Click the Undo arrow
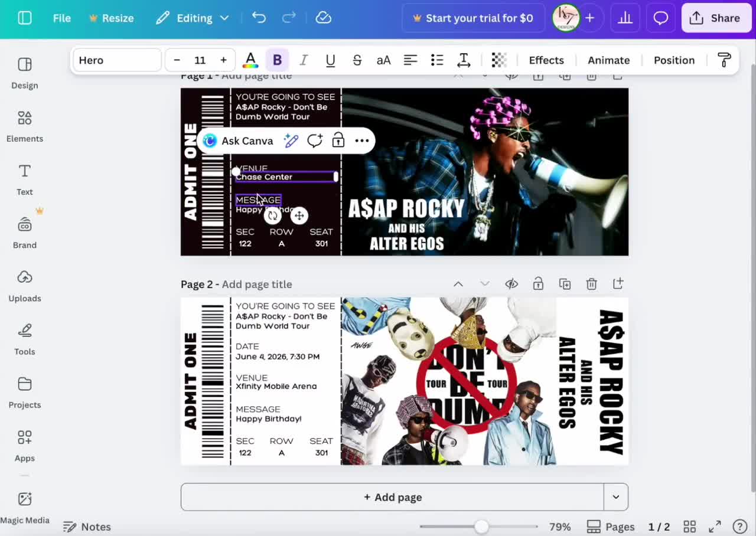Image resolution: width=756 pixels, height=536 pixels. coord(258,18)
